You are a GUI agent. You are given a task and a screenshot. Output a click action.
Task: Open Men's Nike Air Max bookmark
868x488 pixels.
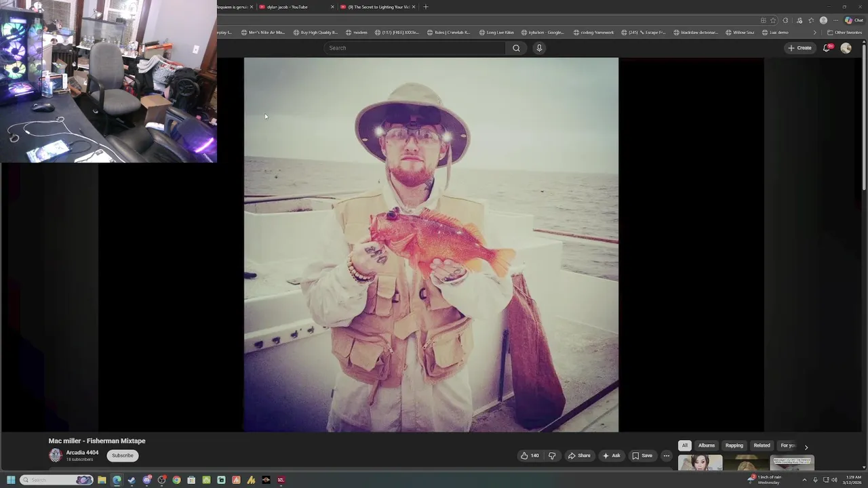click(x=263, y=33)
